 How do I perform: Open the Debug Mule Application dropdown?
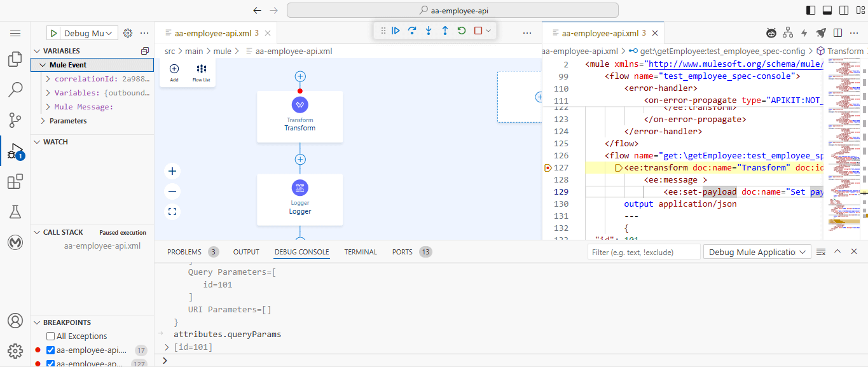pyautogui.click(x=756, y=251)
